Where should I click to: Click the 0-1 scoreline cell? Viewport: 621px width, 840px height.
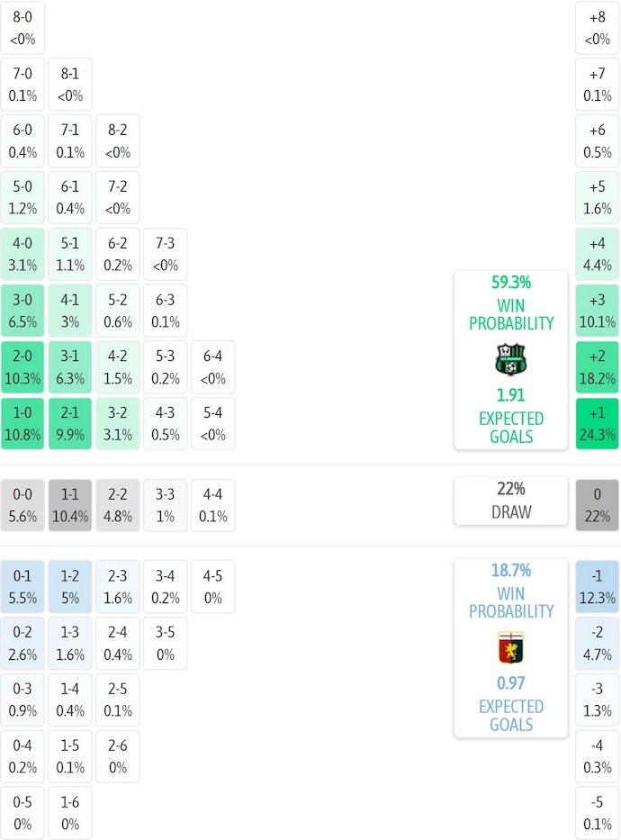(x=22, y=587)
